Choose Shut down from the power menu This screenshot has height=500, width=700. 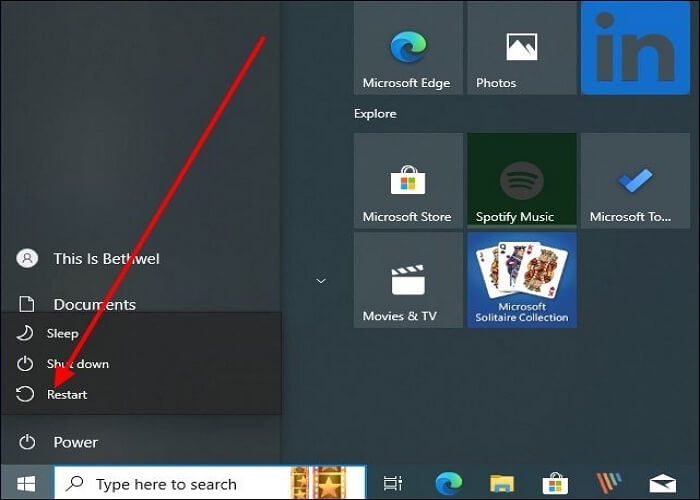click(141, 364)
